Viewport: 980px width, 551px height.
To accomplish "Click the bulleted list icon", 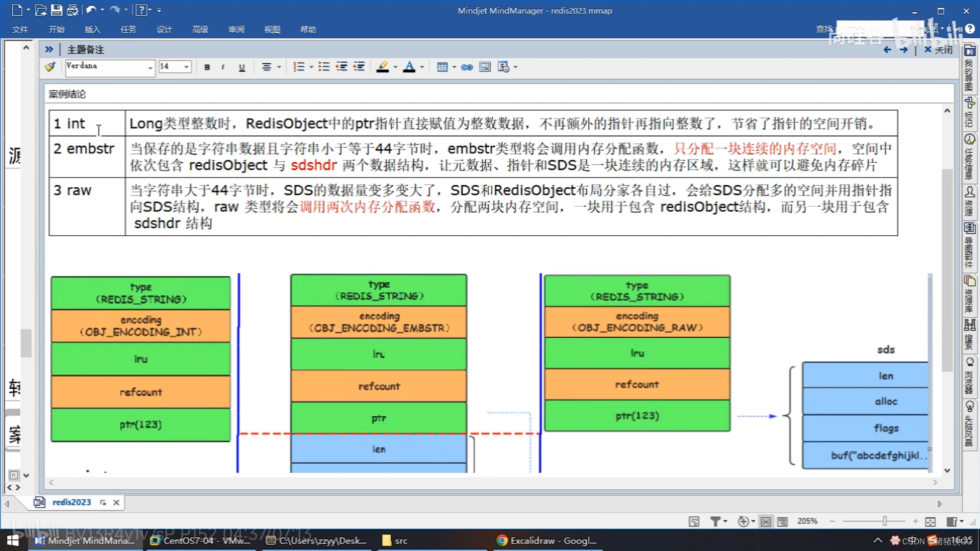I will (323, 67).
